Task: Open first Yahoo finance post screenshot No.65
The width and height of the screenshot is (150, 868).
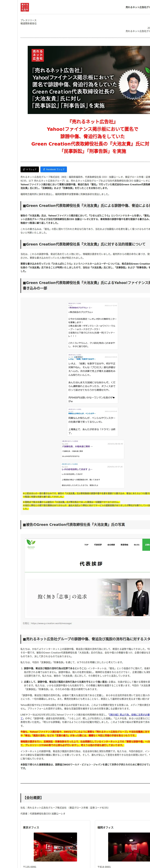Action: 92,326
